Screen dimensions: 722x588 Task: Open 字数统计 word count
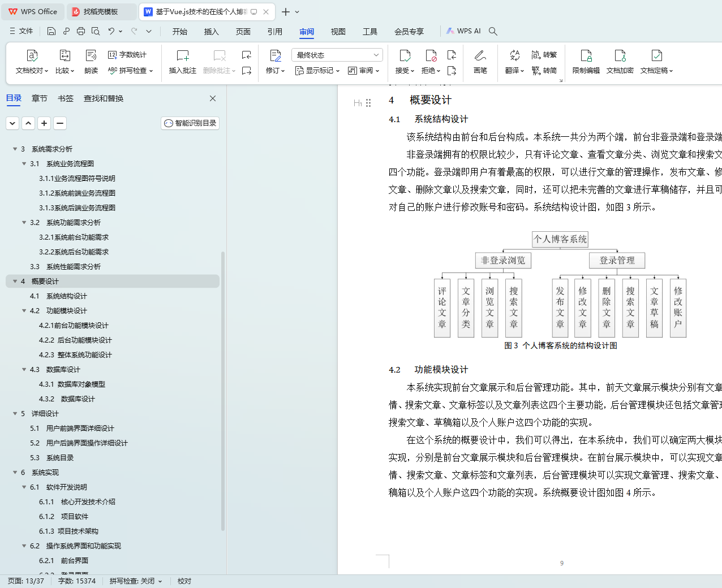127,55
